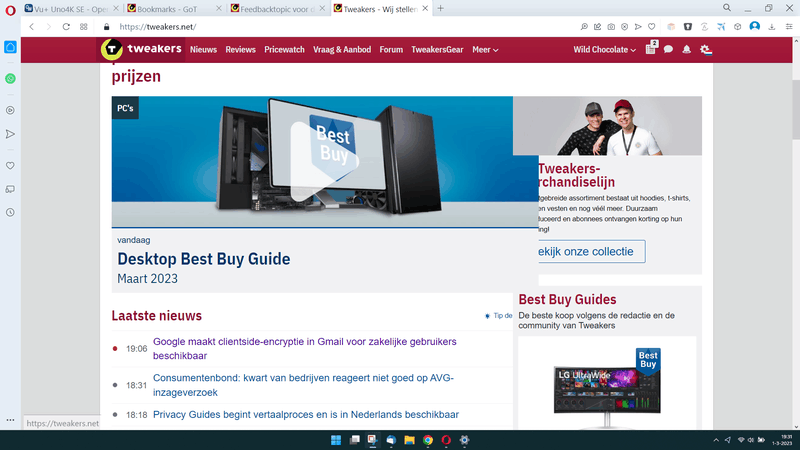This screenshot has width=800, height=450.
Task: Click the collectie button in merchandise box
Action: point(592,252)
